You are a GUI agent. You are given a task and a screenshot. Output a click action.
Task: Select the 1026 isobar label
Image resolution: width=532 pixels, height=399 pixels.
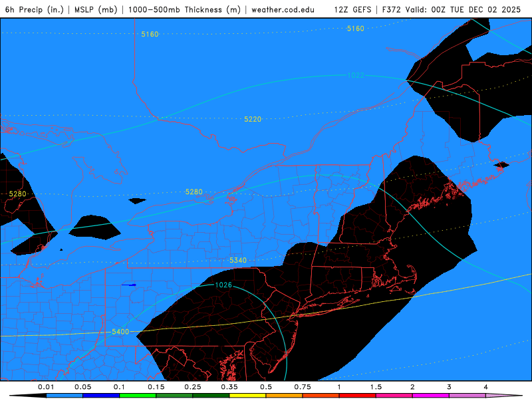click(223, 285)
